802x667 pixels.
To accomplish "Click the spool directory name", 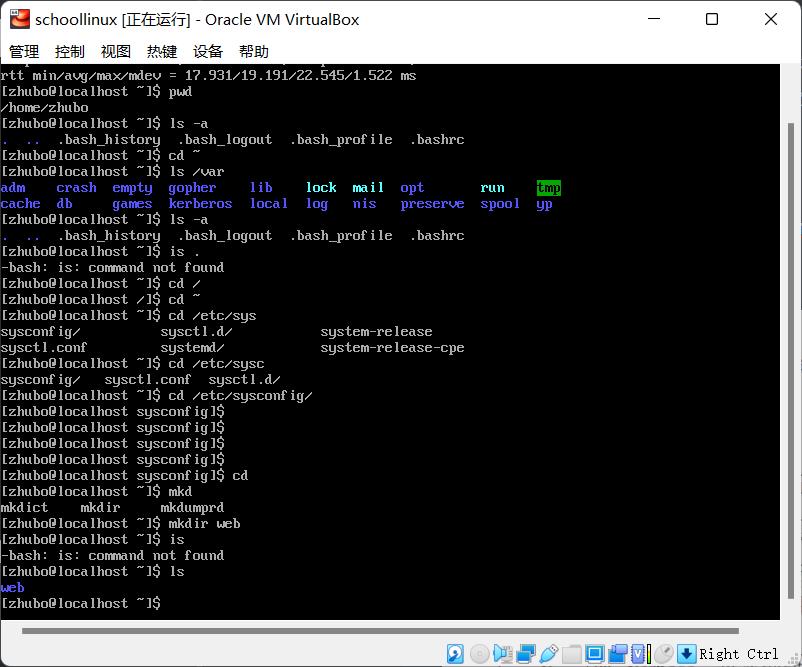I will click(x=500, y=204).
